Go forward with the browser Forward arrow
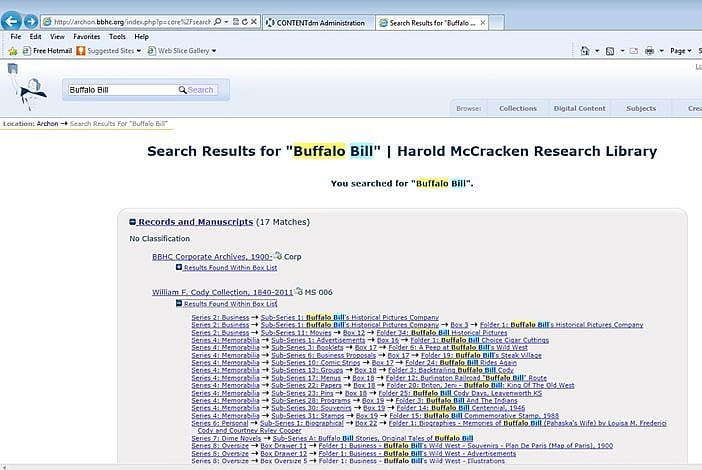The width and height of the screenshot is (702, 470). [30, 21]
